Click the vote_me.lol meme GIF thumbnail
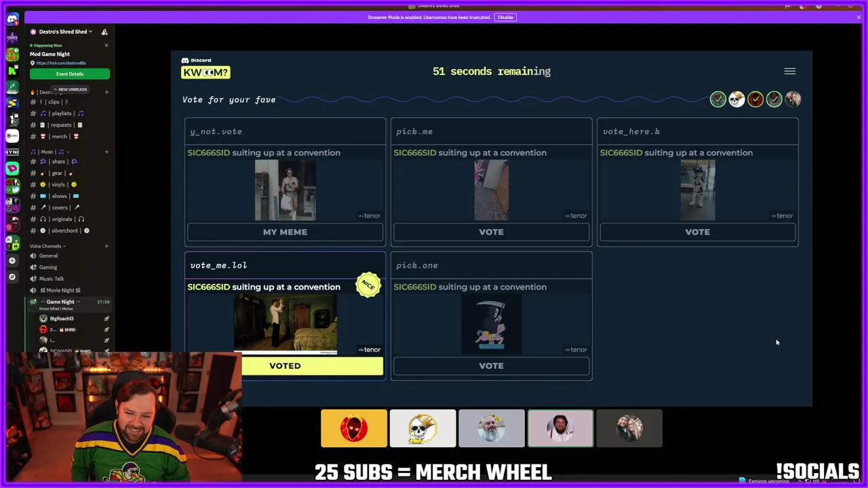Image resolution: width=868 pixels, height=488 pixels. tap(285, 325)
